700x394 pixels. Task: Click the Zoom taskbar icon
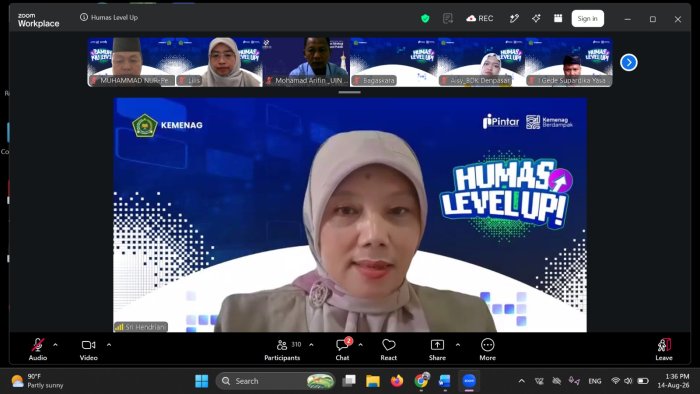click(469, 381)
